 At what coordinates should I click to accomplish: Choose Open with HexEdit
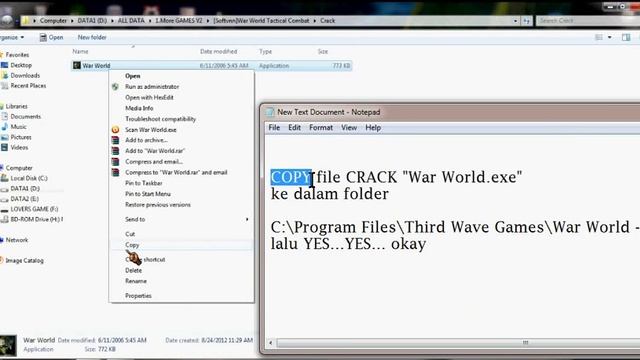(149, 98)
